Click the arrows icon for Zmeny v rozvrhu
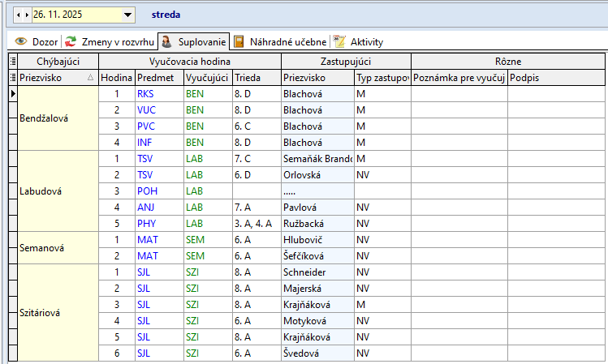This screenshot has width=608, height=364. coord(71,41)
